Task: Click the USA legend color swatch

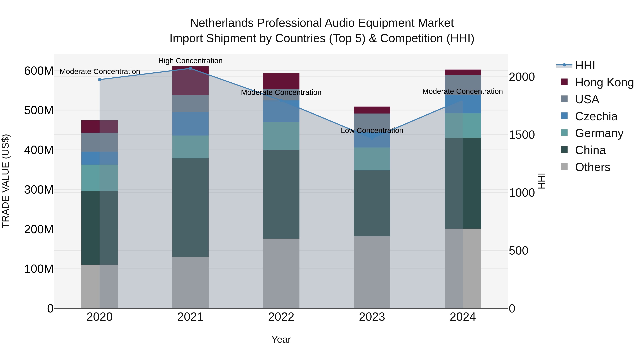Action: (x=564, y=99)
